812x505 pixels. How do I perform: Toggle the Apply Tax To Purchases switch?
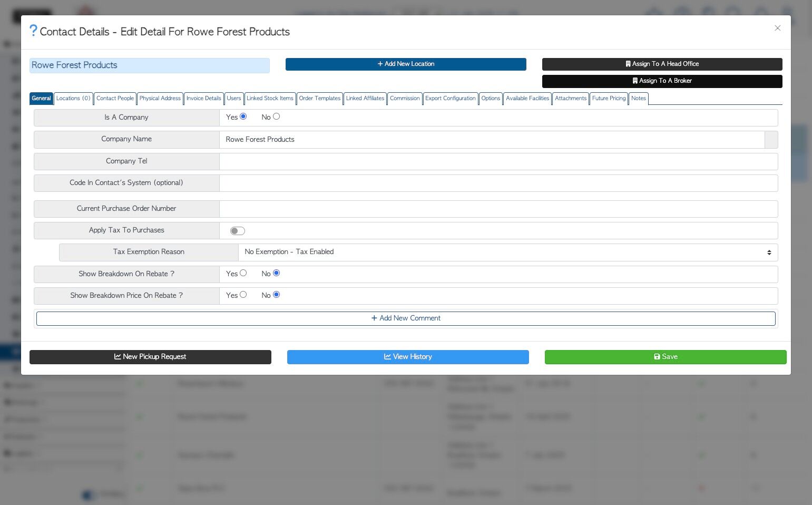(238, 231)
